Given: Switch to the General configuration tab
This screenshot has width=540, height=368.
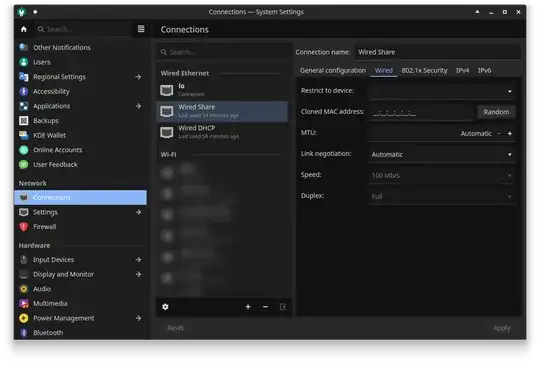Looking at the screenshot, I should click(x=333, y=71).
